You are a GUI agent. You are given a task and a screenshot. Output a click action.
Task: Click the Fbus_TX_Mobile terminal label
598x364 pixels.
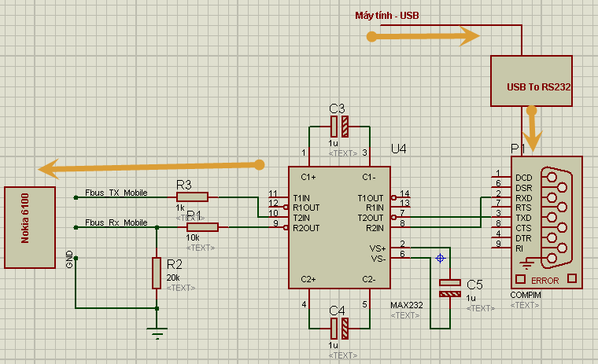[116, 193]
